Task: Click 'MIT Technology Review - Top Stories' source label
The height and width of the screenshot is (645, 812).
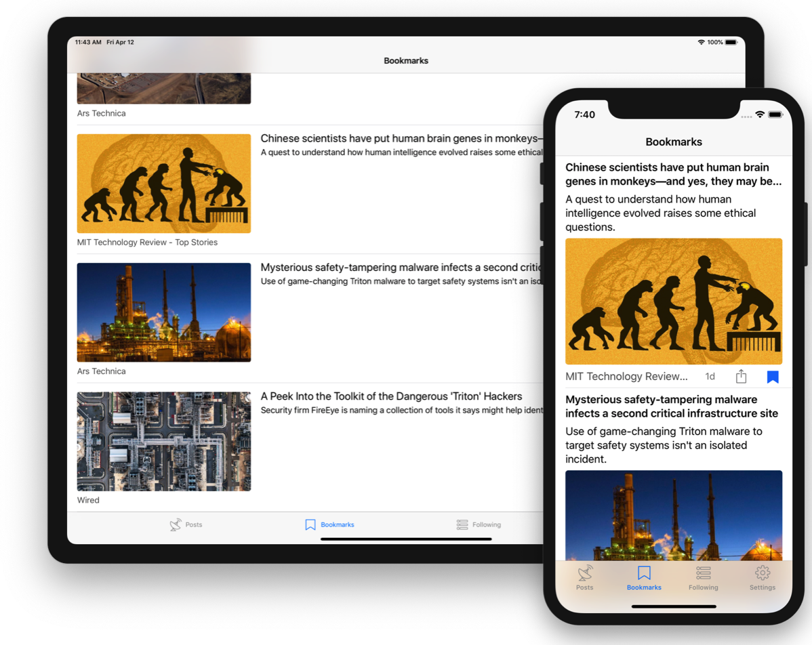Action: coord(147,243)
